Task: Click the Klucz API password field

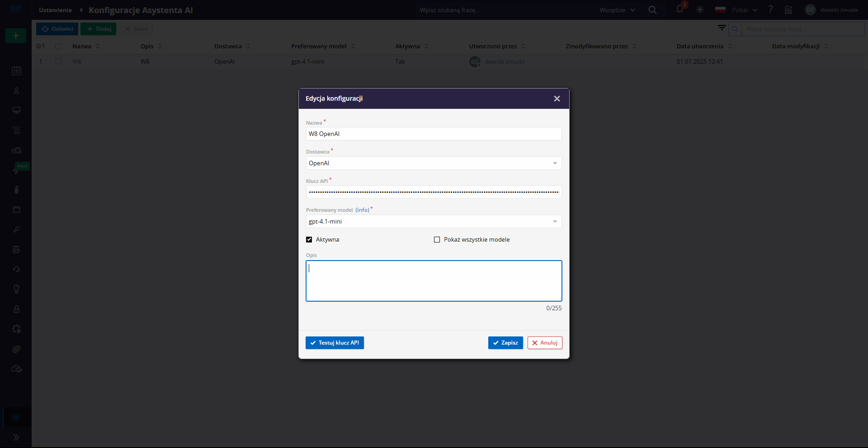Action: pos(434,192)
